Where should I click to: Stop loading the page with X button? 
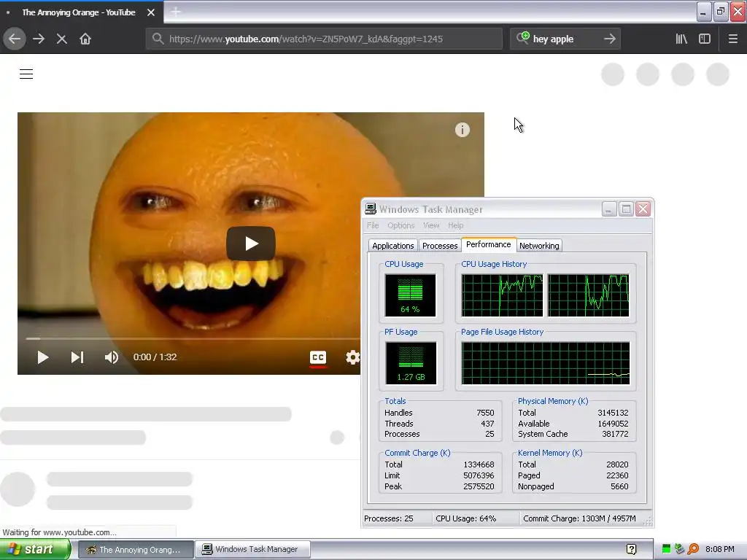[x=61, y=39]
